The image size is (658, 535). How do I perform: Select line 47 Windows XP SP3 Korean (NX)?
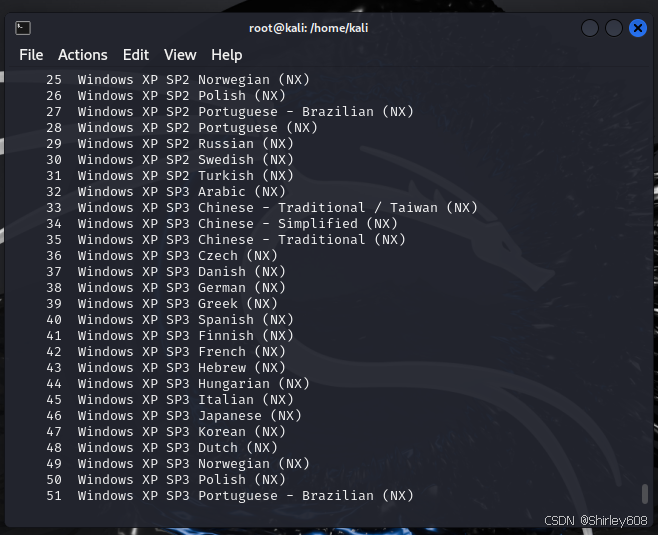tap(166, 431)
